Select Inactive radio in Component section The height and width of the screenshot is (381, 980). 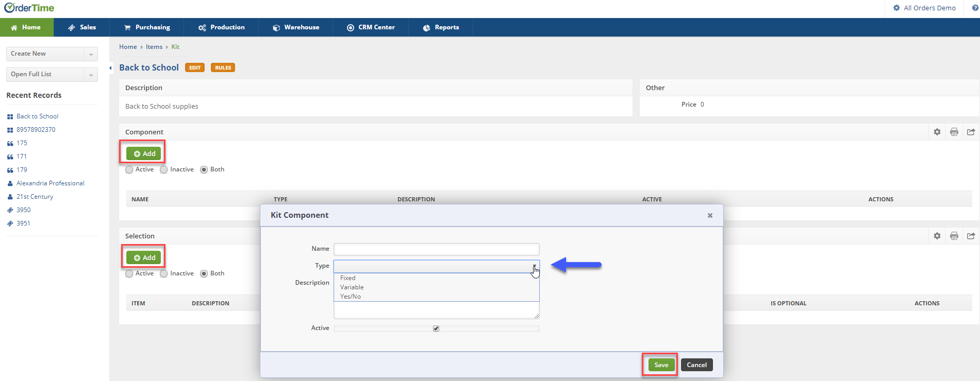coord(164,170)
